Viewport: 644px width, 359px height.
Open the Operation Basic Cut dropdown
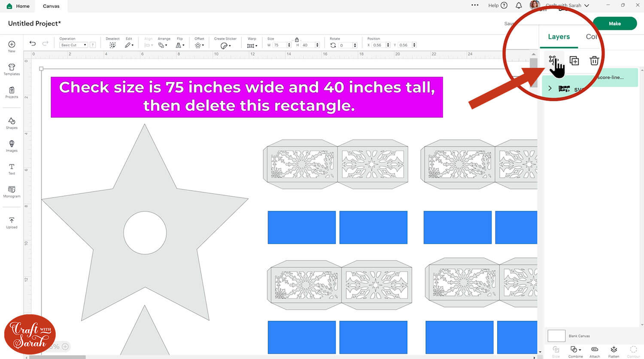[x=74, y=45]
